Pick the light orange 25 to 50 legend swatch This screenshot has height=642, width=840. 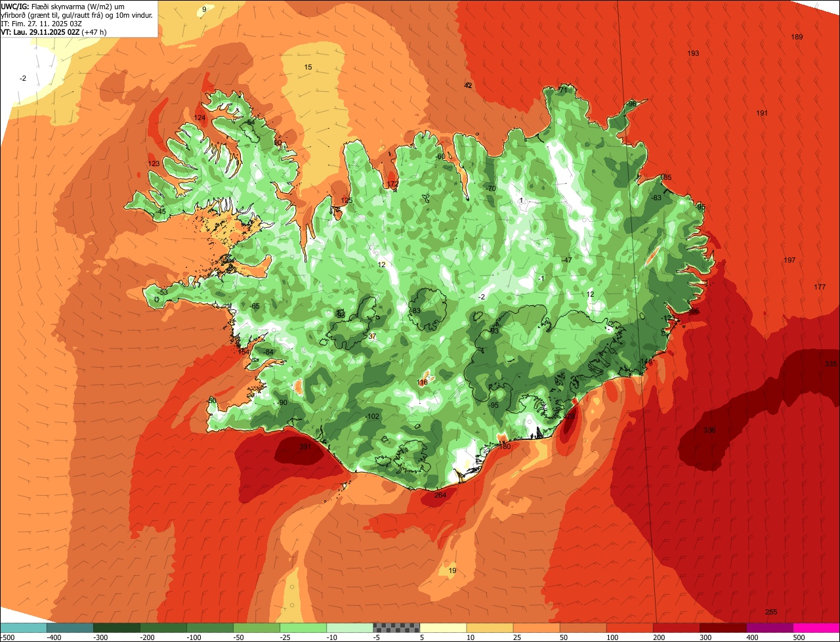pos(536,628)
